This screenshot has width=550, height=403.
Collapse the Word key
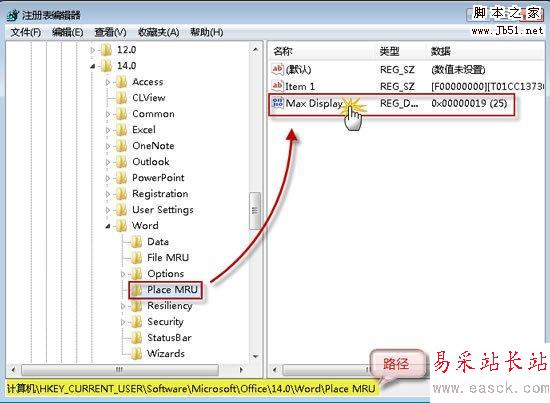[x=108, y=226]
